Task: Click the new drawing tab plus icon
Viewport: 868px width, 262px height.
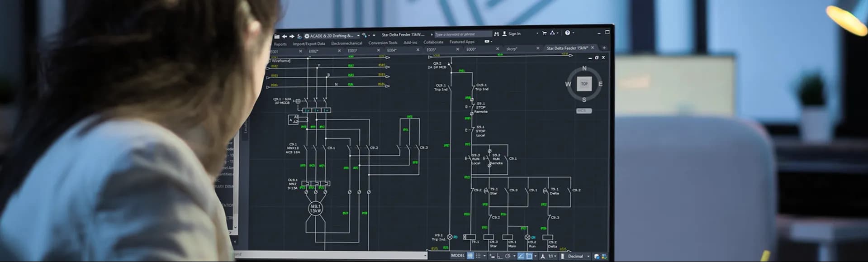Action: point(604,48)
